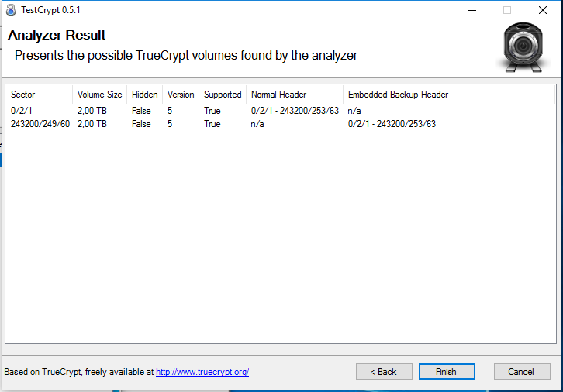Screen dimensions: 563x392
Task: Click Embedded Backup Header n/a in 0/2/1 row
Action: 354,111
